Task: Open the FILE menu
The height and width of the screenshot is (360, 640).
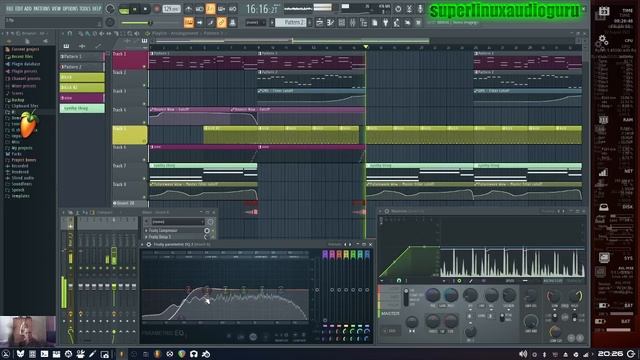Action: click(9, 8)
